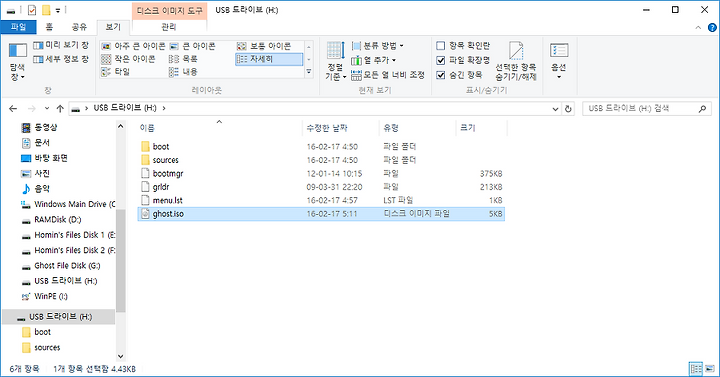Open the Manage (관리) tab
The image size is (720, 377).
[169, 27]
